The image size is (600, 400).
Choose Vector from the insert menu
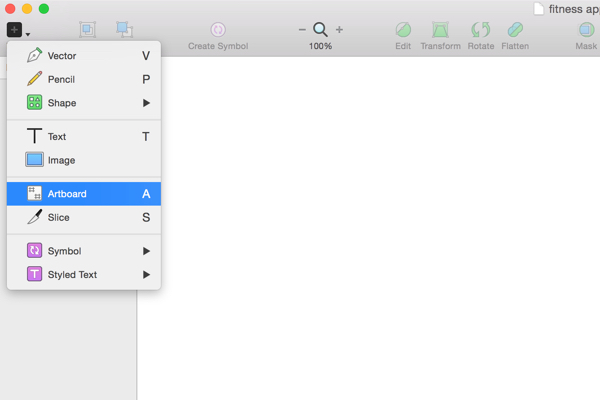click(84, 56)
